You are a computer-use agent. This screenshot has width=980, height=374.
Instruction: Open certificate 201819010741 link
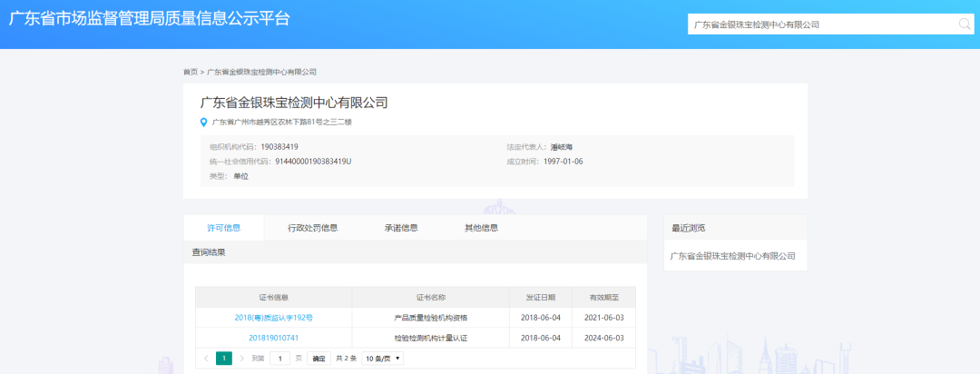(x=273, y=339)
